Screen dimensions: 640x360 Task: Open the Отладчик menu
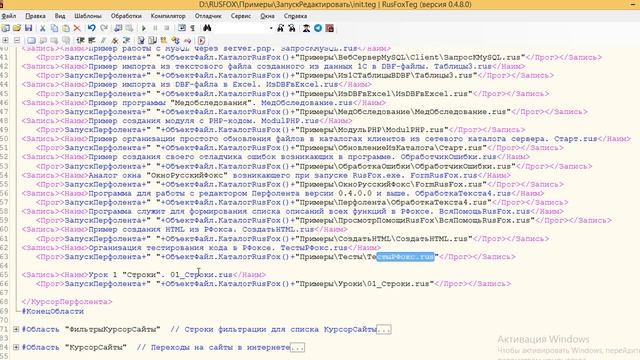(208, 16)
